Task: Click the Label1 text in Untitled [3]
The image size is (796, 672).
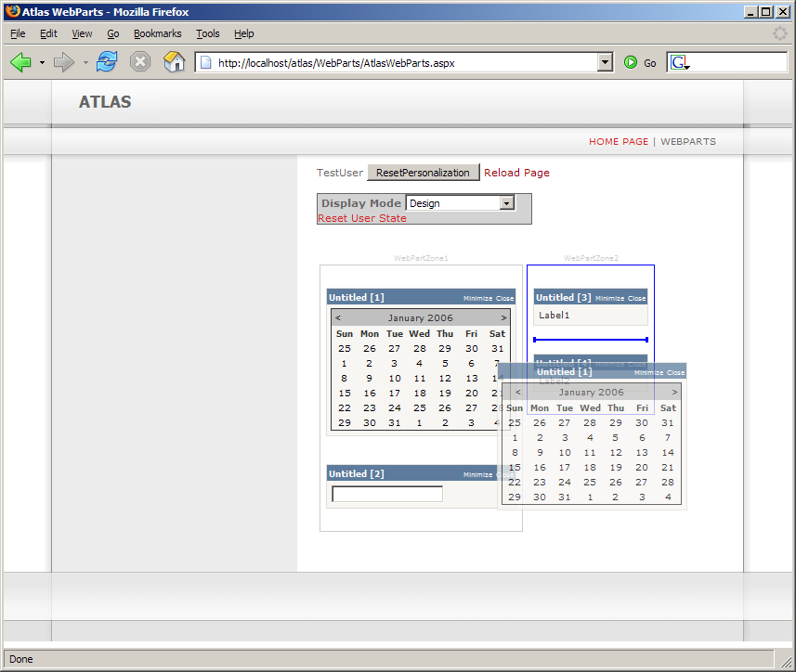Action: [x=554, y=315]
